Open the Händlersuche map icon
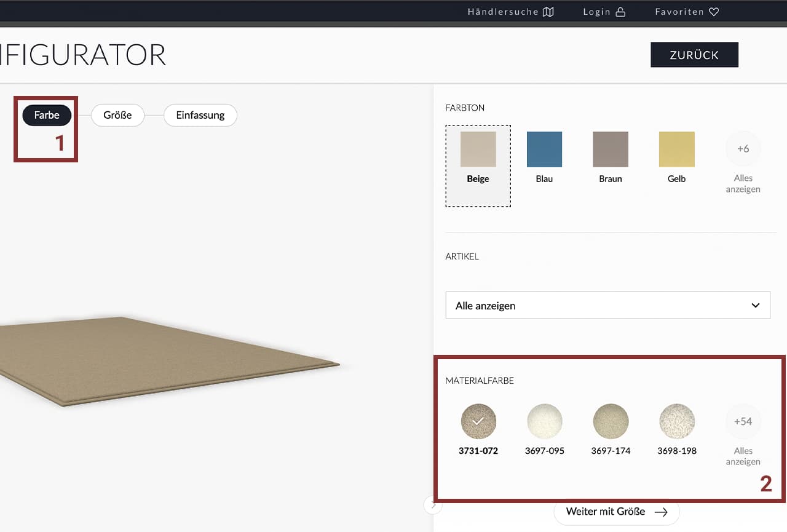 [548, 12]
